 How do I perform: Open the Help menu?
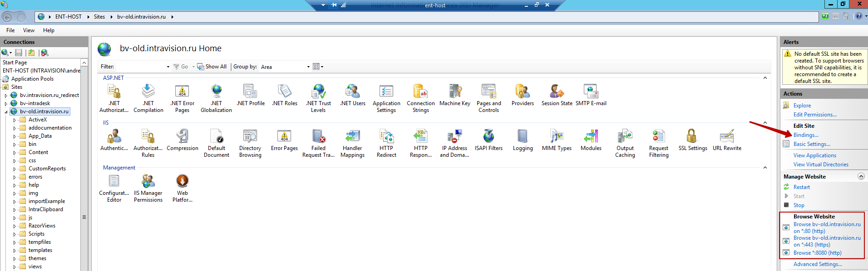click(x=49, y=30)
